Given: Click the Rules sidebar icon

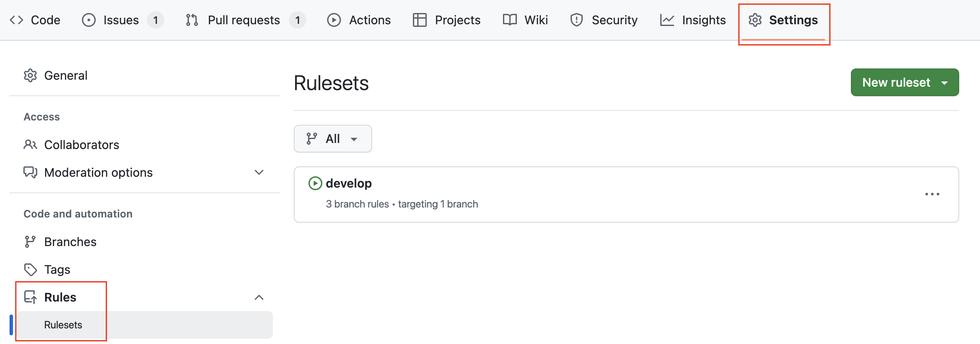Looking at the screenshot, I should (x=30, y=297).
